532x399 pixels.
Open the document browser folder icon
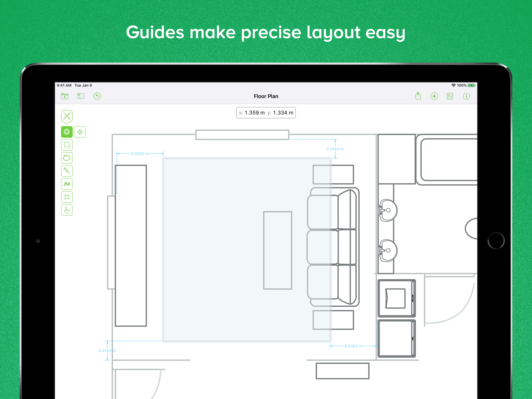[x=65, y=96]
